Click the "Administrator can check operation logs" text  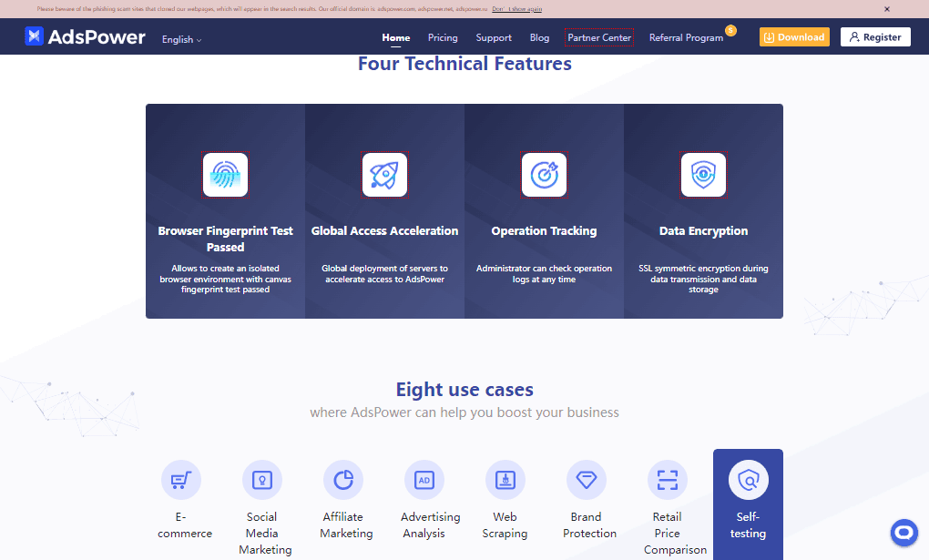coord(544,274)
